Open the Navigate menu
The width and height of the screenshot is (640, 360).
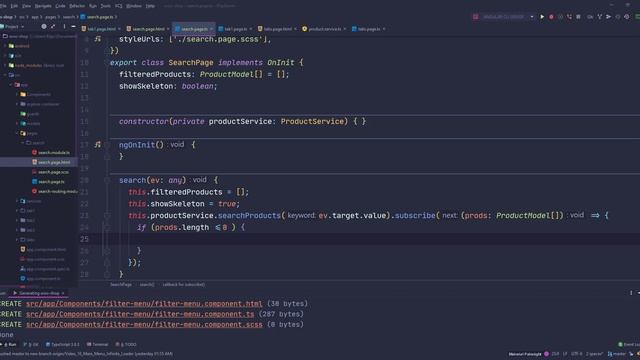click(x=43, y=6)
